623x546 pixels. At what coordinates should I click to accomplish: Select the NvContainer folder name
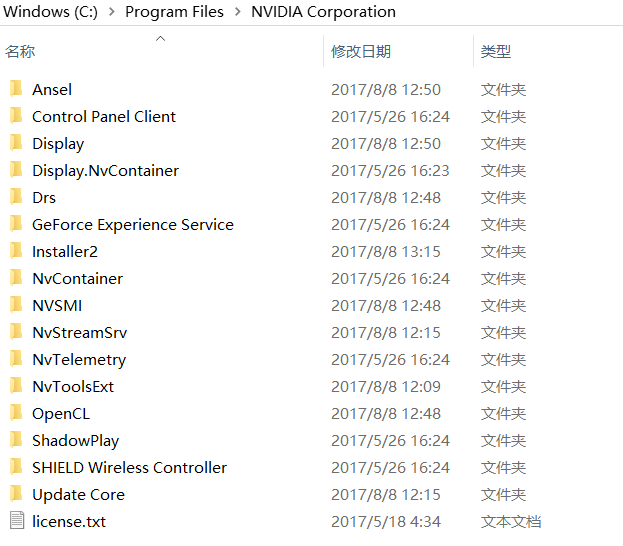(x=77, y=279)
